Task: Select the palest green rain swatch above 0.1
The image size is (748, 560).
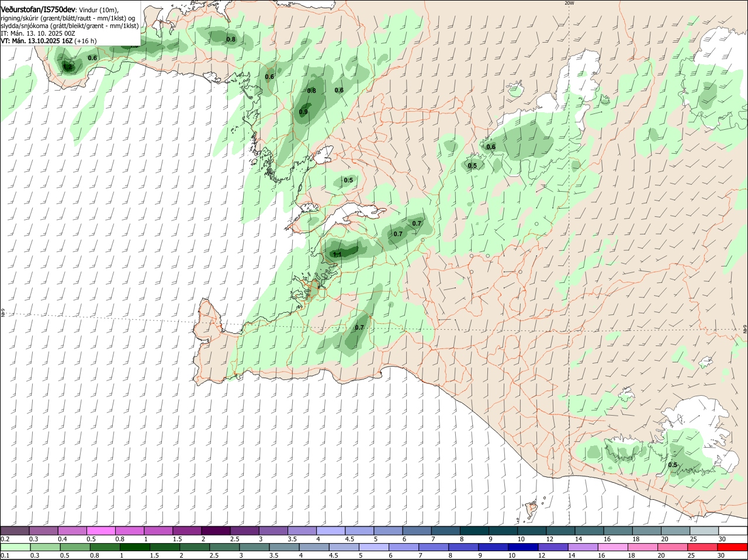Action: (x=15, y=547)
